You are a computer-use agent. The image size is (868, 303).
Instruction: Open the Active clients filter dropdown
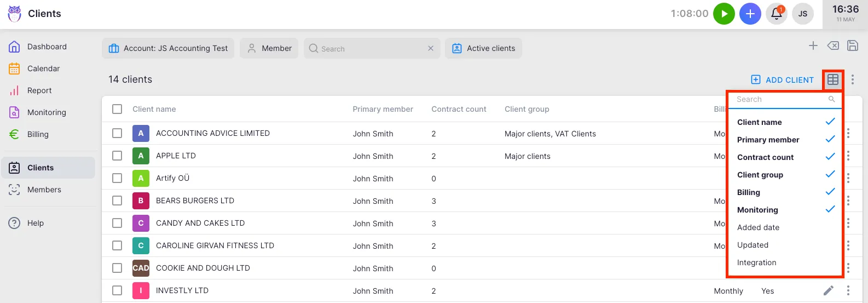483,48
